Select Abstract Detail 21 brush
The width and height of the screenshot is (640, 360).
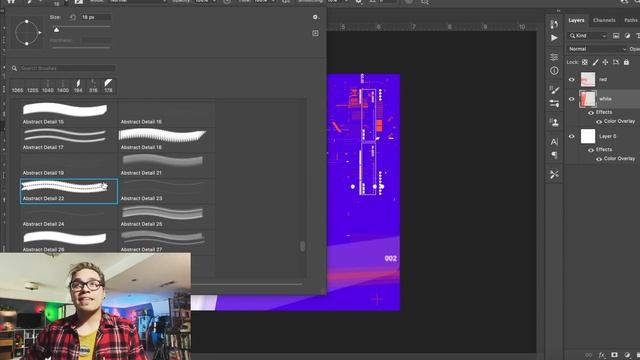point(167,165)
